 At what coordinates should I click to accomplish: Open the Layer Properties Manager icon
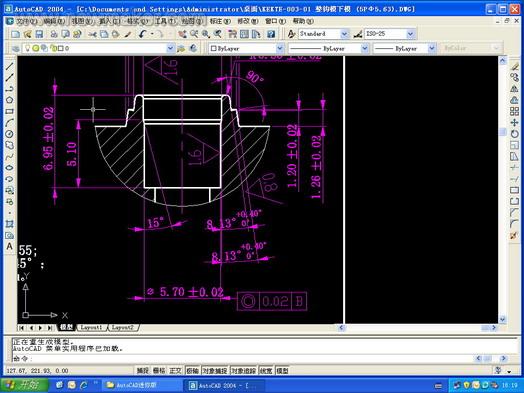(x=15, y=48)
